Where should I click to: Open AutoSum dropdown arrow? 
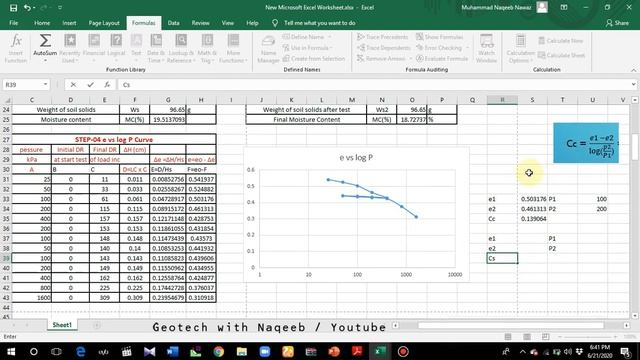[x=45, y=60]
